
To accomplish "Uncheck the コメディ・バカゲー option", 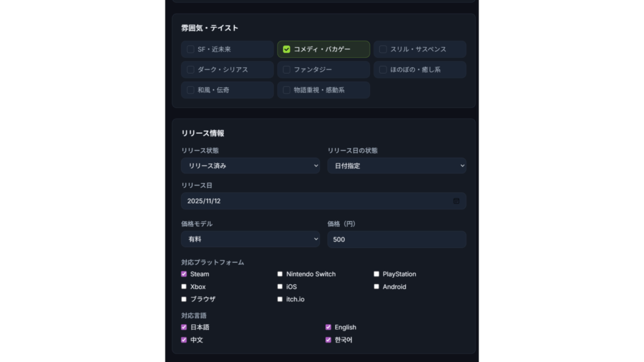I will coord(287,49).
